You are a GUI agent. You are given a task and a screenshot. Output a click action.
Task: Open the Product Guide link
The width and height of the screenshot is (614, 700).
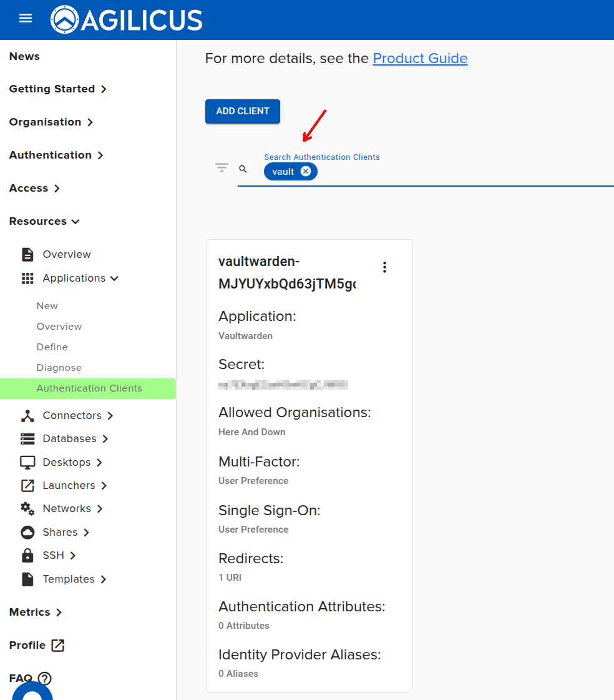point(420,59)
